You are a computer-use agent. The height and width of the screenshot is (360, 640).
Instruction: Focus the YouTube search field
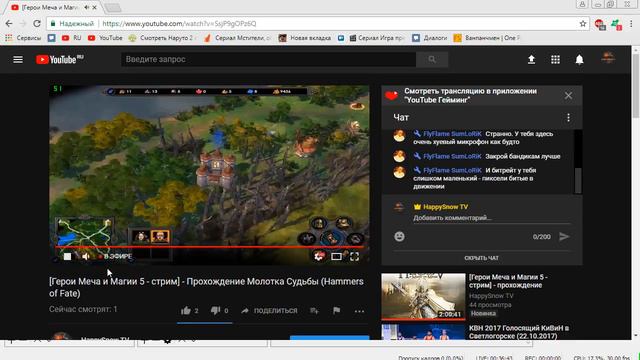[x=269, y=60]
